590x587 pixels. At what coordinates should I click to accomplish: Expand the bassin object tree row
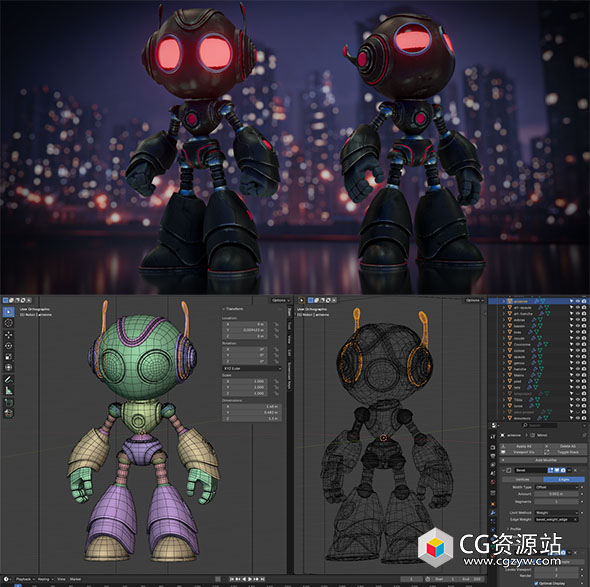(504, 326)
